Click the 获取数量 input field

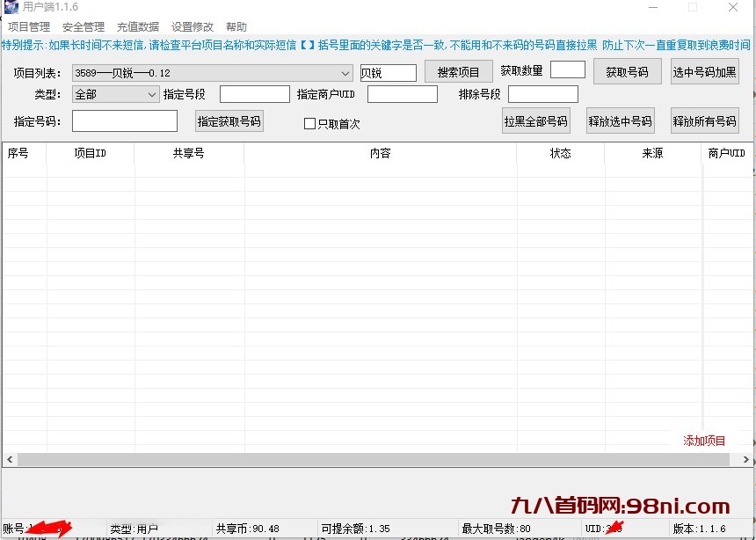coord(568,69)
